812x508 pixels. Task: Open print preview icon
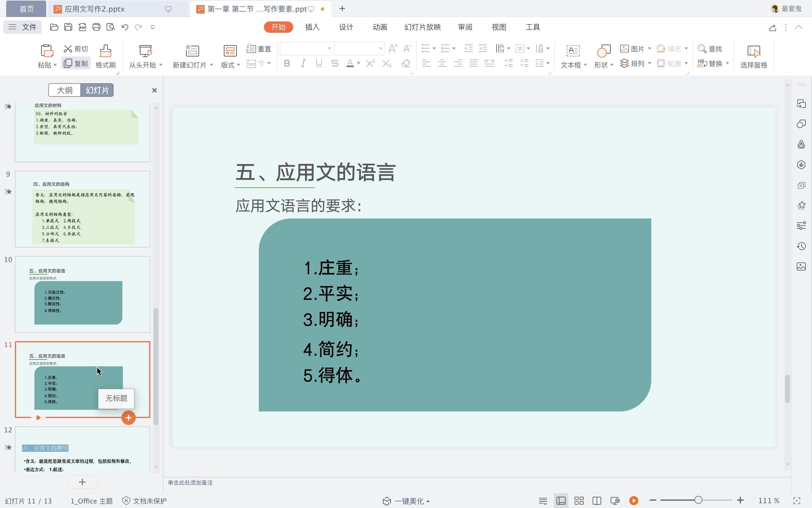pos(111,27)
